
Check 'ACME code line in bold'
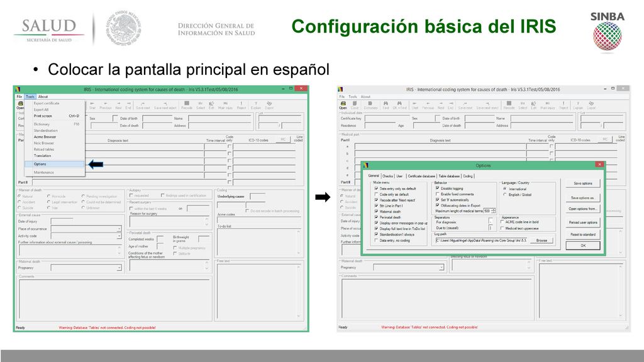pos(502,222)
